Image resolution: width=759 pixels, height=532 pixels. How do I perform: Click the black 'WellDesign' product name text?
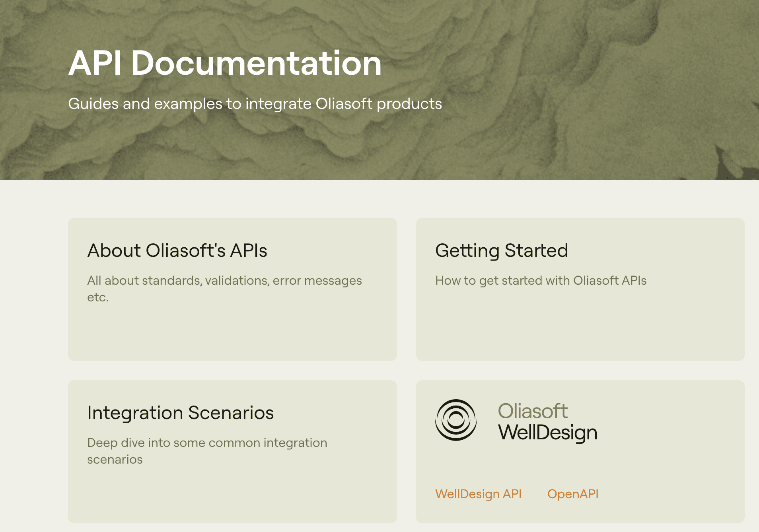tap(547, 433)
